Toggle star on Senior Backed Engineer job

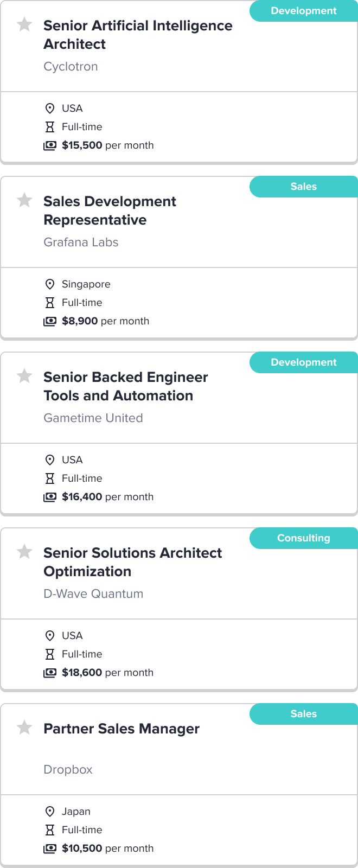pos(24,376)
